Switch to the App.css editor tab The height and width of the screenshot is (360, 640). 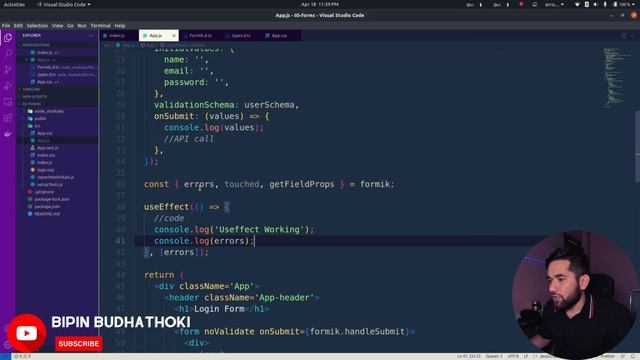click(x=279, y=36)
